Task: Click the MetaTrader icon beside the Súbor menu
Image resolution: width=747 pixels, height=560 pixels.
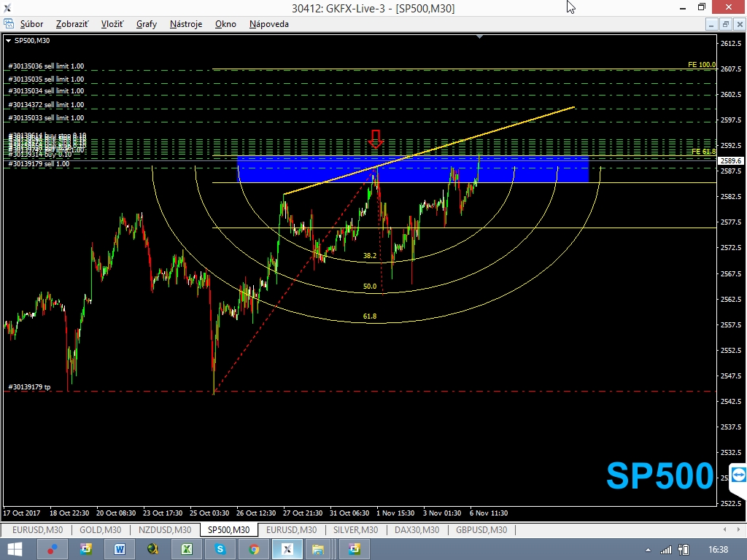Action: [9, 23]
